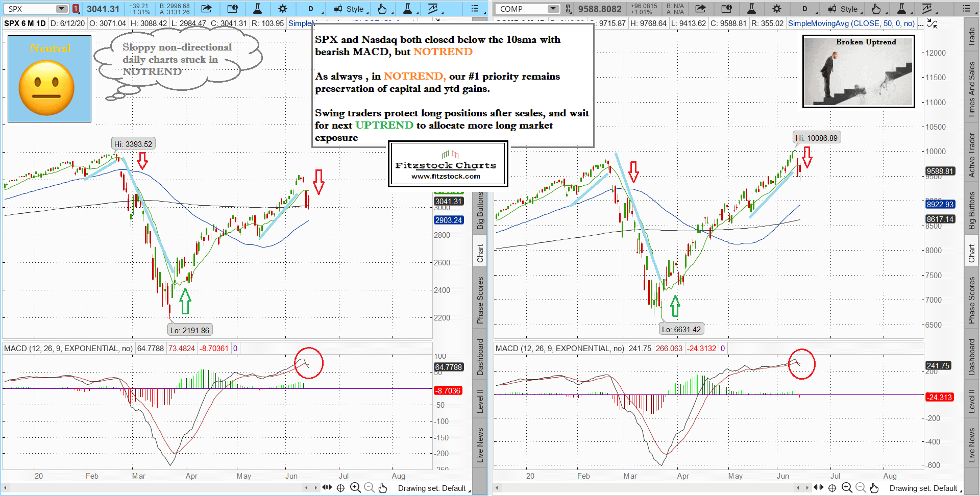Open the Active Trader side tab
Screen dimensions: 980x496
(972, 156)
